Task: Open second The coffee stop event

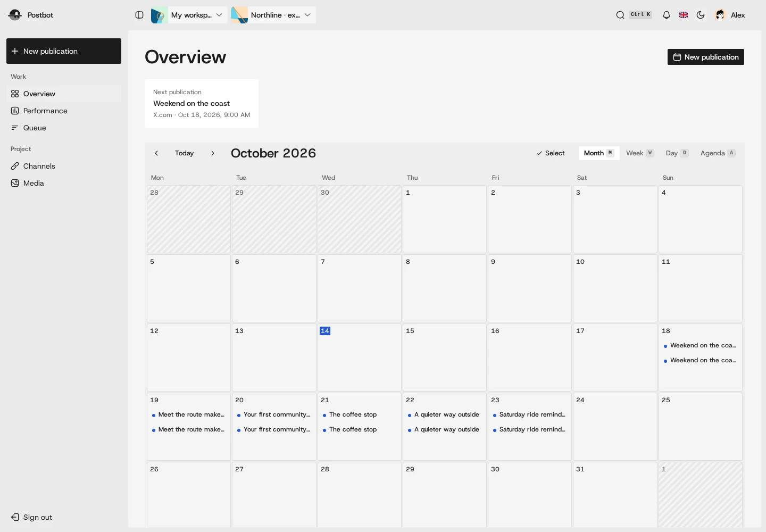Action: click(x=359, y=429)
